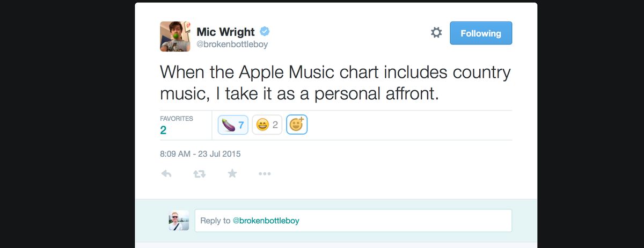
Task: Click the reply arrow icon
Action: tap(166, 173)
